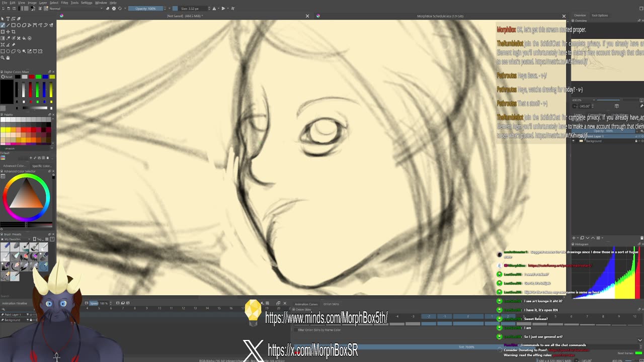Toggle eraser mode in the toolbar
The height and width of the screenshot is (362, 644).
tap(108, 9)
